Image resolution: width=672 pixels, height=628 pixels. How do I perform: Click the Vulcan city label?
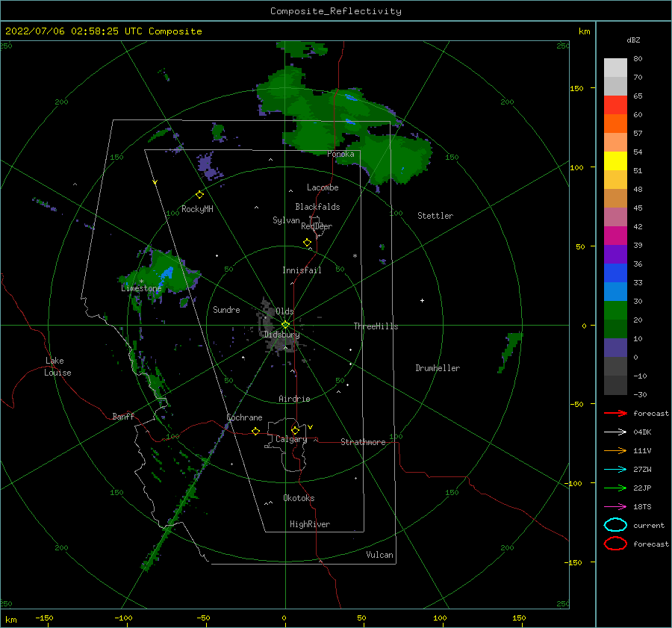pyautogui.click(x=380, y=555)
